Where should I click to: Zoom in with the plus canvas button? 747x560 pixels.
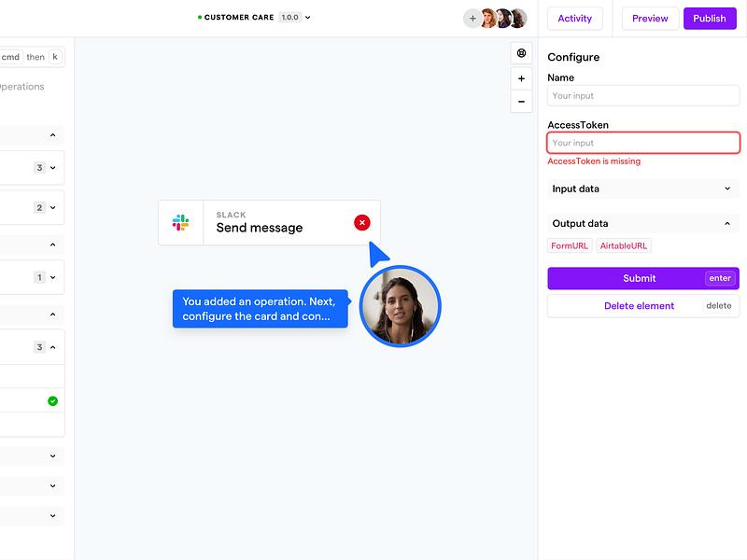click(521, 78)
